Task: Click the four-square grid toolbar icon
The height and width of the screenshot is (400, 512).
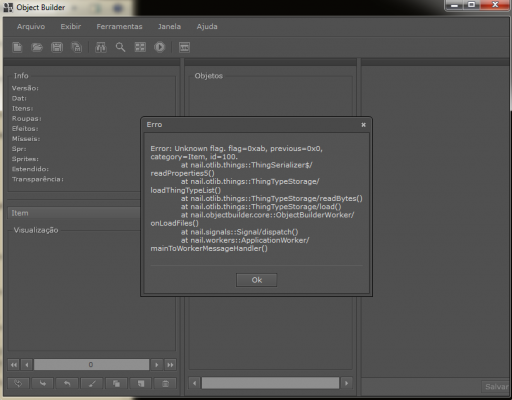Action: point(140,47)
